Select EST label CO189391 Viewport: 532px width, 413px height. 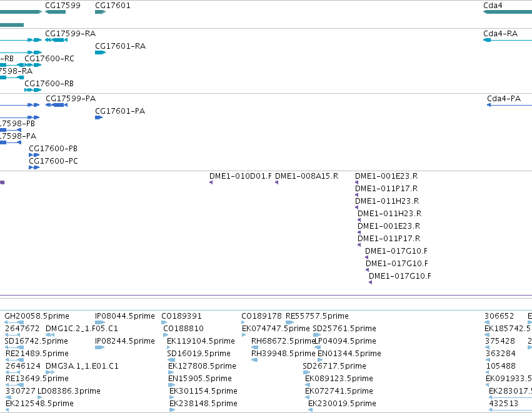[x=181, y=316]
